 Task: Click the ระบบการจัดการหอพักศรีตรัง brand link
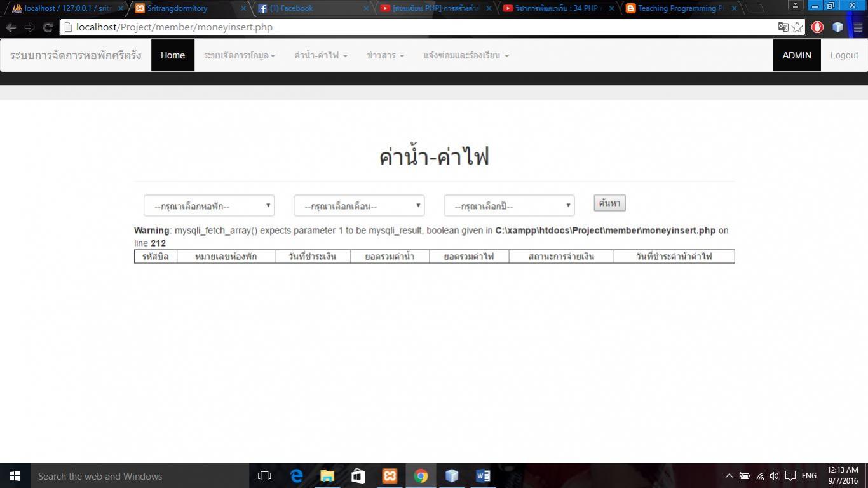(x=76, y=56)
